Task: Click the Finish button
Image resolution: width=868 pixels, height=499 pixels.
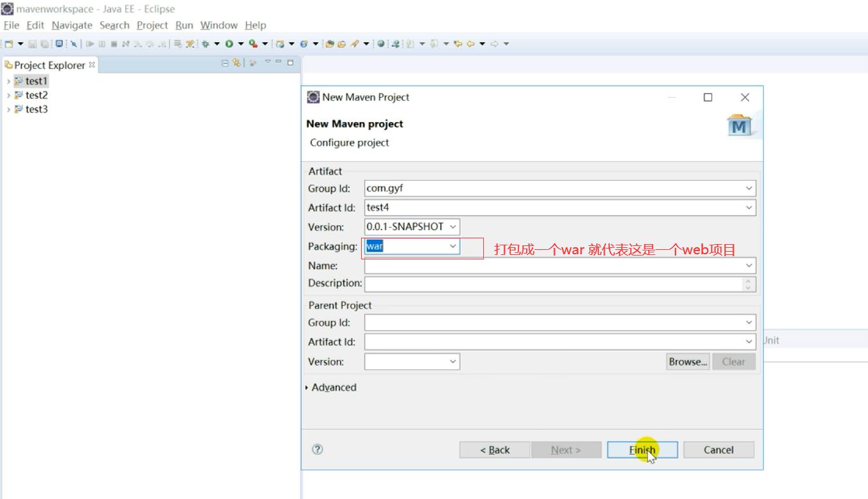Action: (x=642, y=450)
